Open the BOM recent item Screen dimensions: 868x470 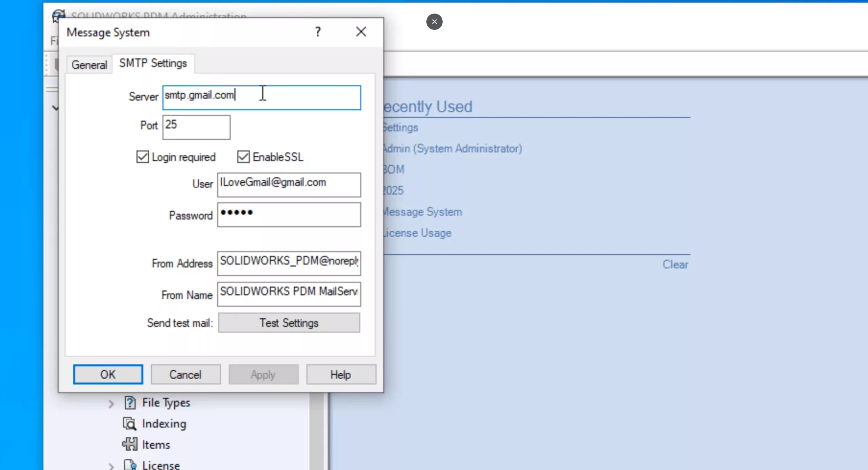pos(394,169)
